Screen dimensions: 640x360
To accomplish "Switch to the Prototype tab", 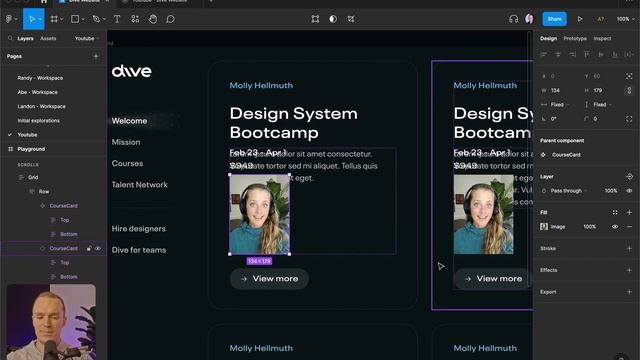I will (x=575, y=38).
